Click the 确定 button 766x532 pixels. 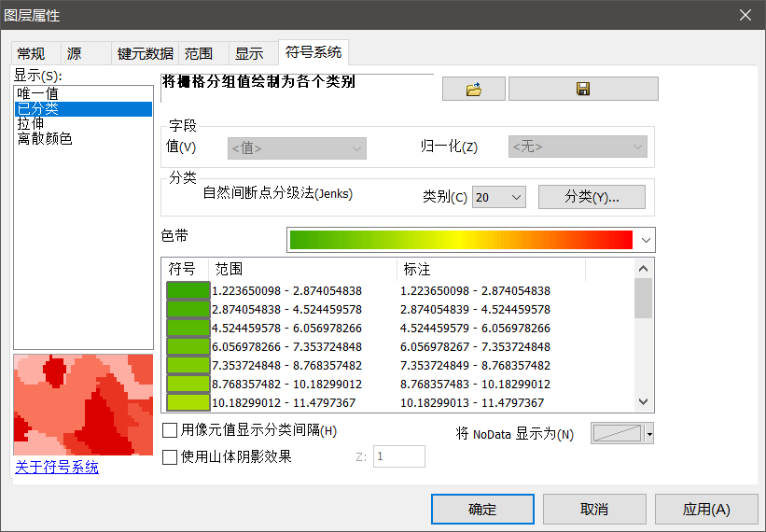click(x=482, y=509)
